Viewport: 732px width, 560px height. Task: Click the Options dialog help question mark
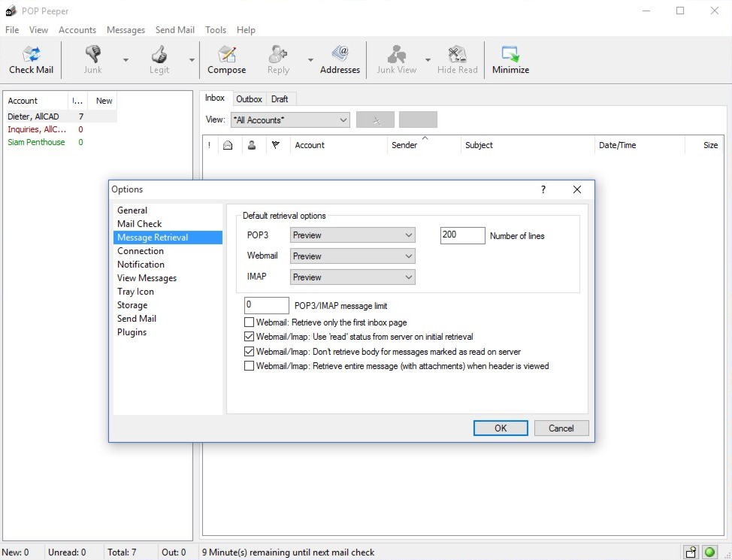point(543,189)
